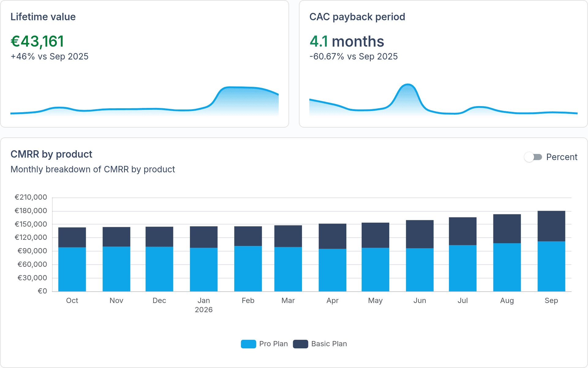Click the Sep axis label
The image size is (588, 368).
(x=551, y=301)
